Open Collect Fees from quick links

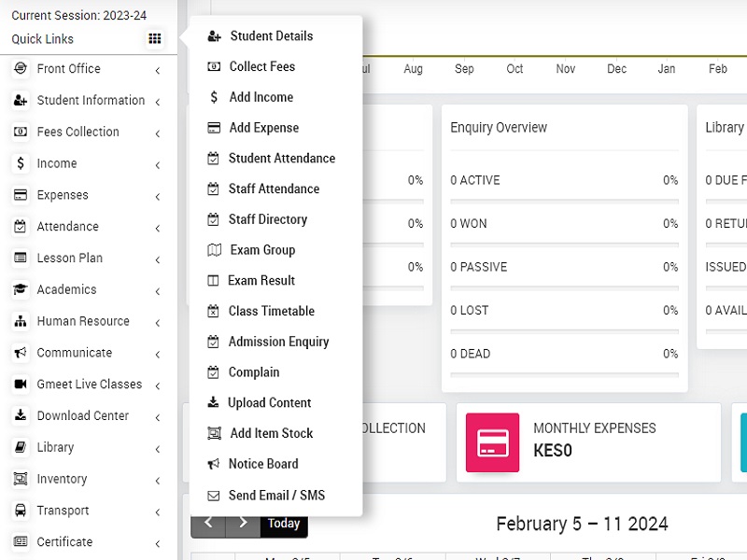261,66
